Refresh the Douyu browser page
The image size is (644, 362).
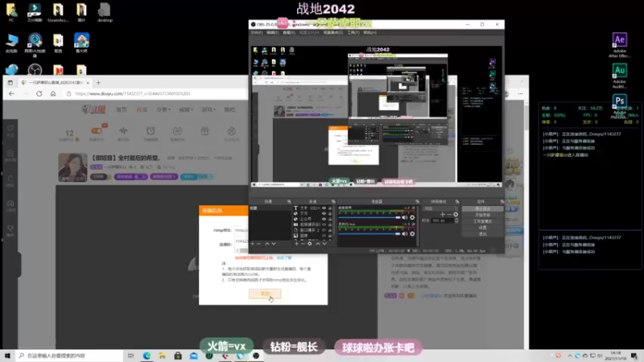point(39,93)
